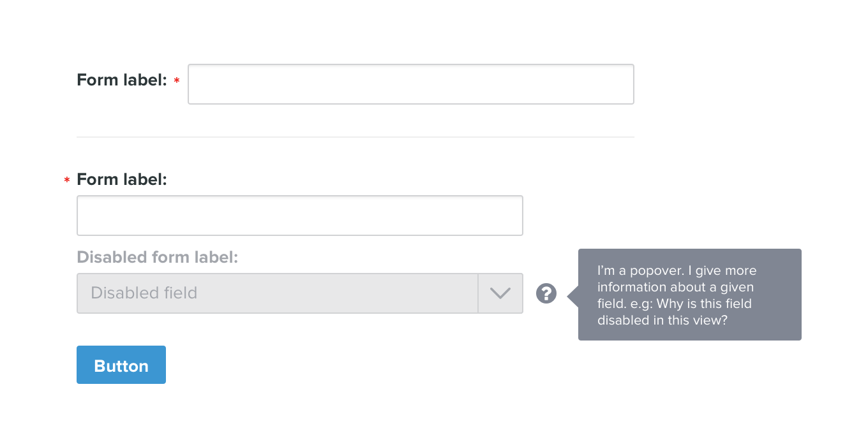Open the "Disabled field" select box
The width and height of the screenshot is (868, 440).
click(277, 293)
